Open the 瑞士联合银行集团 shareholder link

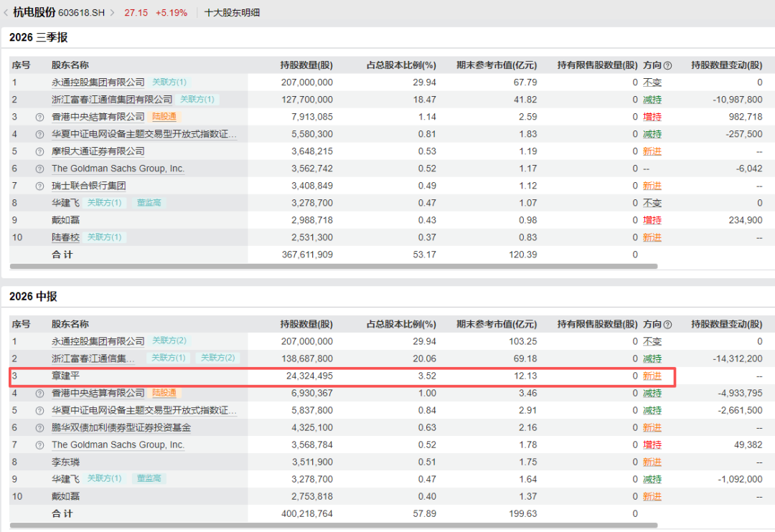[88, 186]
